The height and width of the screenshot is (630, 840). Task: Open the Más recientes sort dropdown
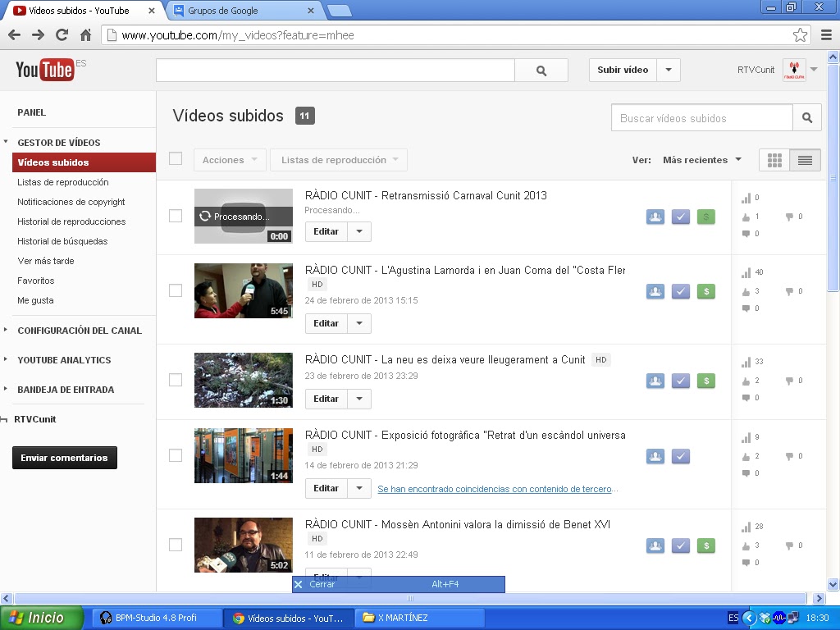click(x=702, y=160)
